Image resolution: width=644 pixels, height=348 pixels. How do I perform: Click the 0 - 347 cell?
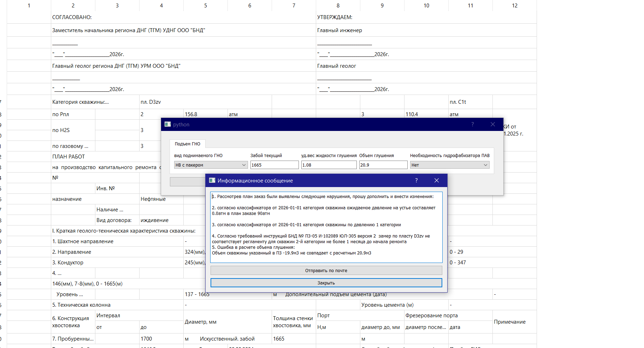pyautogui.click(x=492, y=263)
